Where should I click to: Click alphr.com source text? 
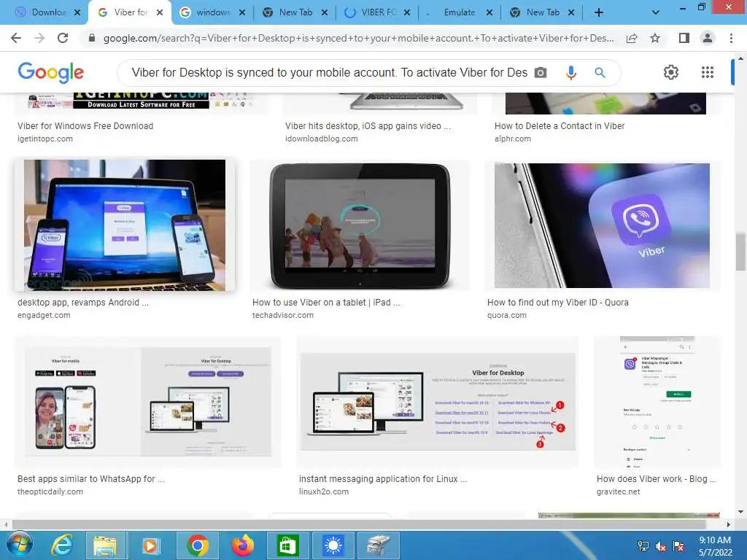pos(513,139)
